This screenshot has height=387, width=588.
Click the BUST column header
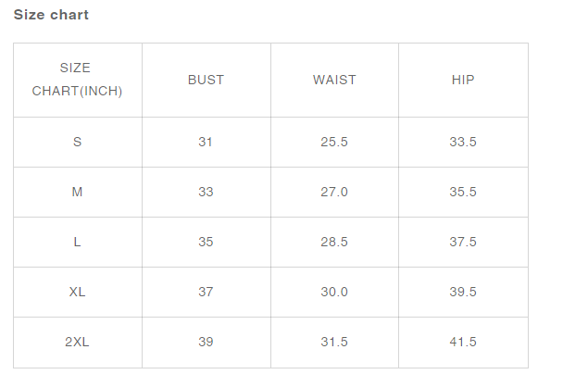coord(206,80)
